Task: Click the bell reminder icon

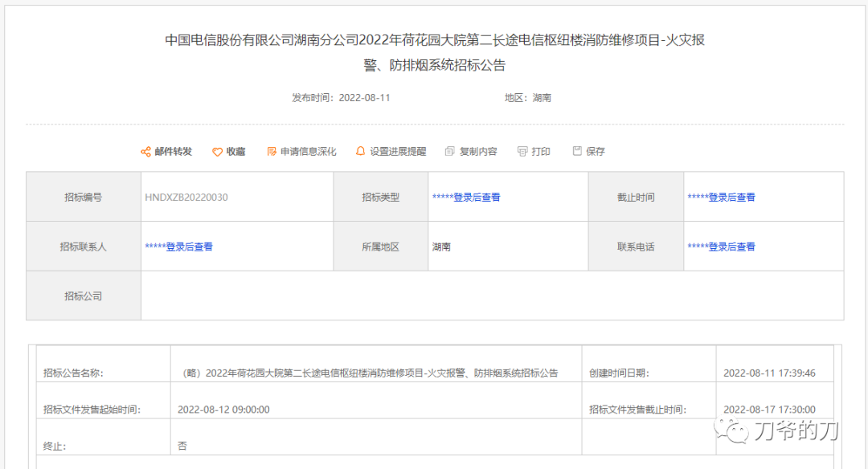Action: pyautogui.click(x=360, y=151)
